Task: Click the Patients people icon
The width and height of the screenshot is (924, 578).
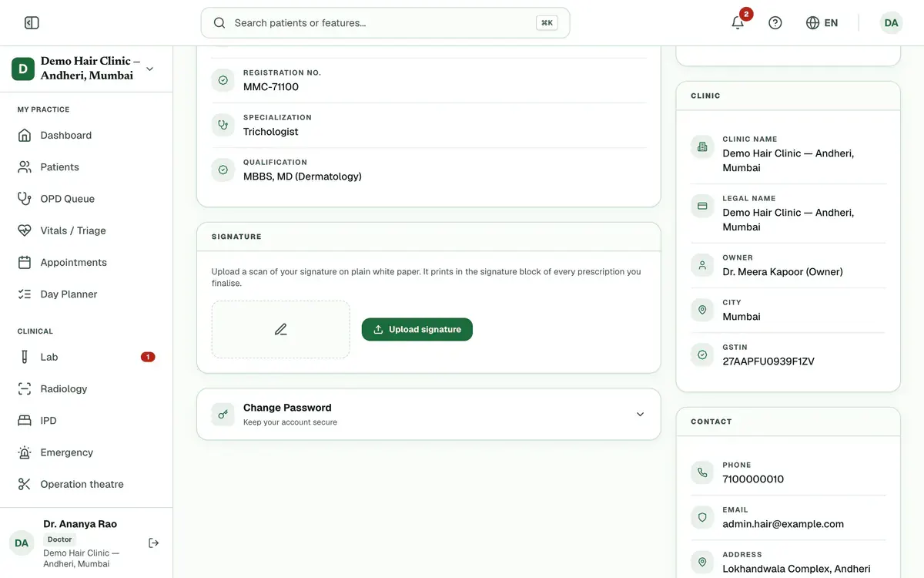Action: [25, 166]
